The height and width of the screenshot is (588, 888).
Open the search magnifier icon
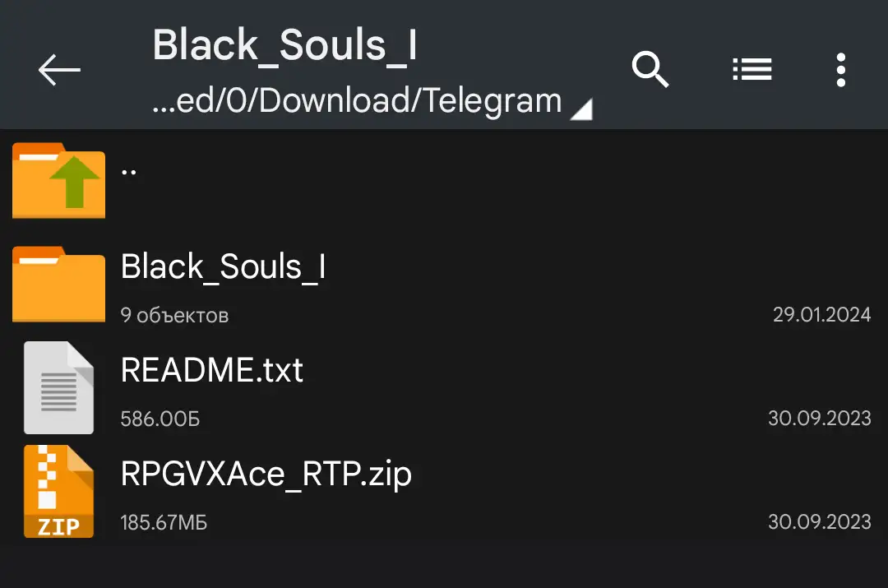650,70
